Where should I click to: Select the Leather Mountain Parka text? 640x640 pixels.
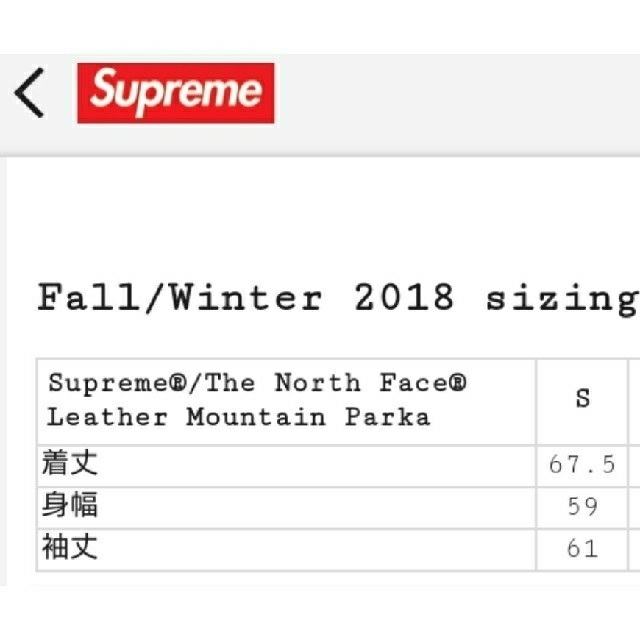[239, 418]
